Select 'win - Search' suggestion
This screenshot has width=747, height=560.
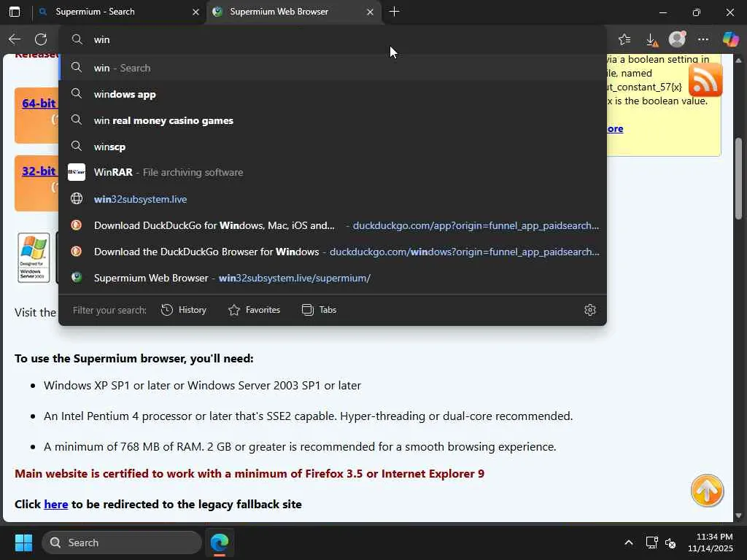(333, 68)
